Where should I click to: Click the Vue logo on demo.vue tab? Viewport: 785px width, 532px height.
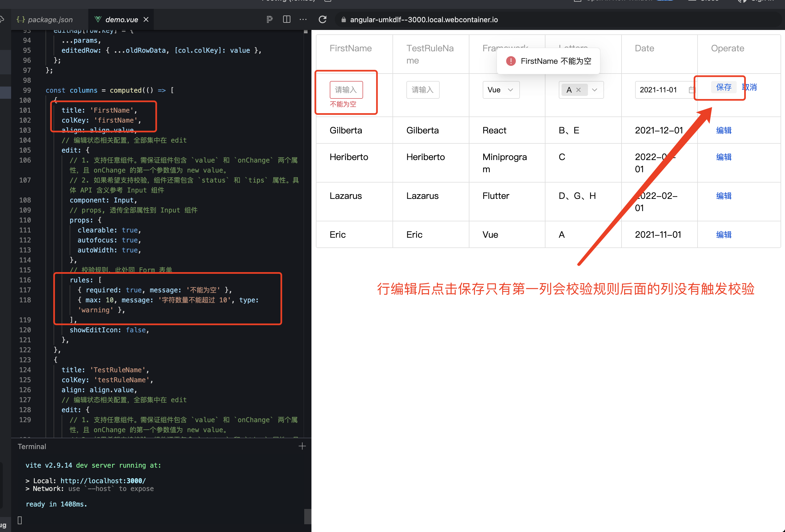pyautogui.click(x=98, y=19)
